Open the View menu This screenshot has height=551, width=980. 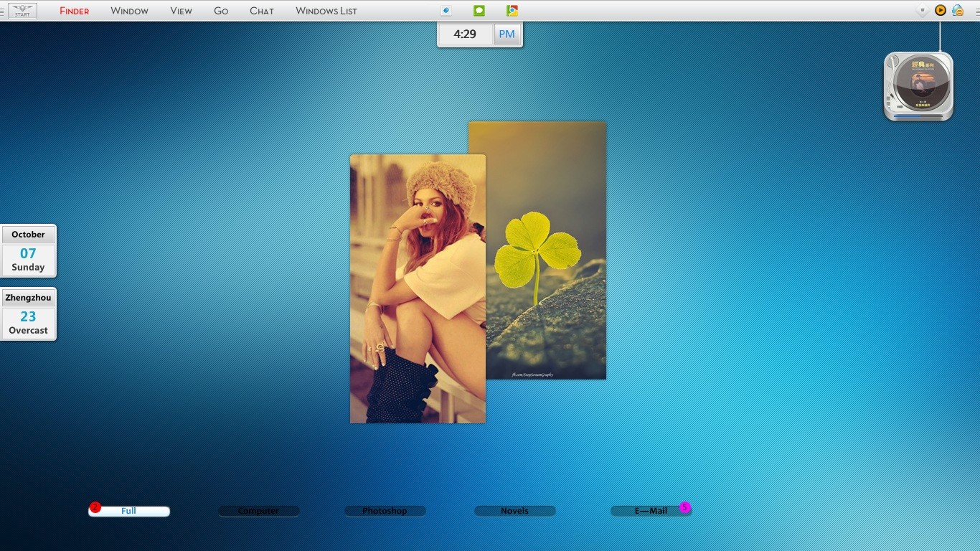pos(181,11)
